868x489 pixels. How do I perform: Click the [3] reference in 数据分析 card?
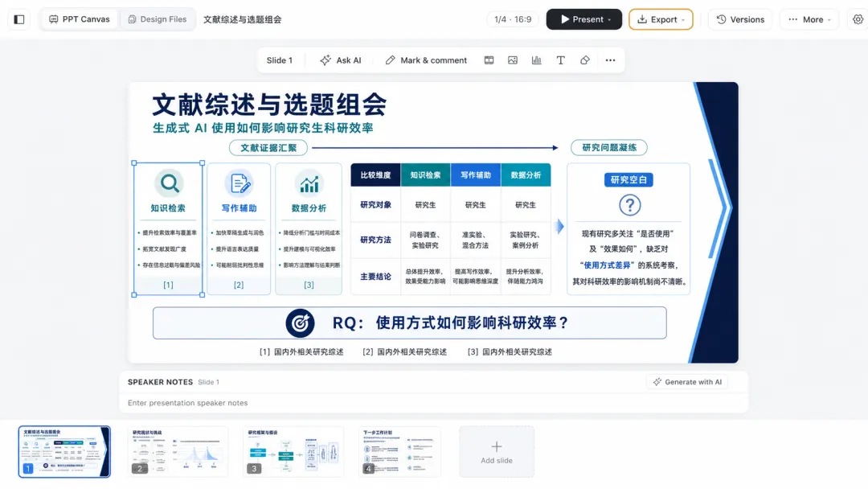(x=309, y=285)
